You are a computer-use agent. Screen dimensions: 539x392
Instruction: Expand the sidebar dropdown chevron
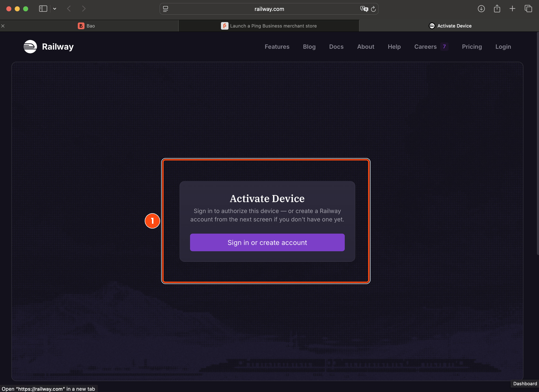pos(55,9)
